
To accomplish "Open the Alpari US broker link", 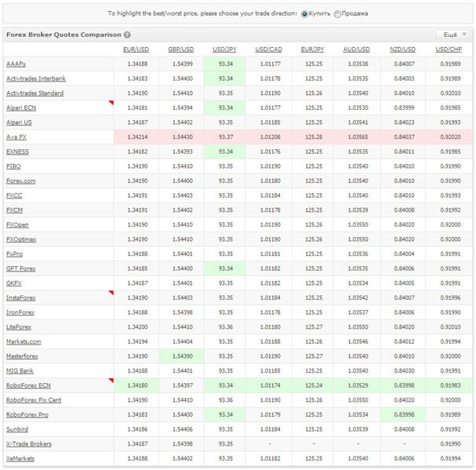I will coord(19,122).
